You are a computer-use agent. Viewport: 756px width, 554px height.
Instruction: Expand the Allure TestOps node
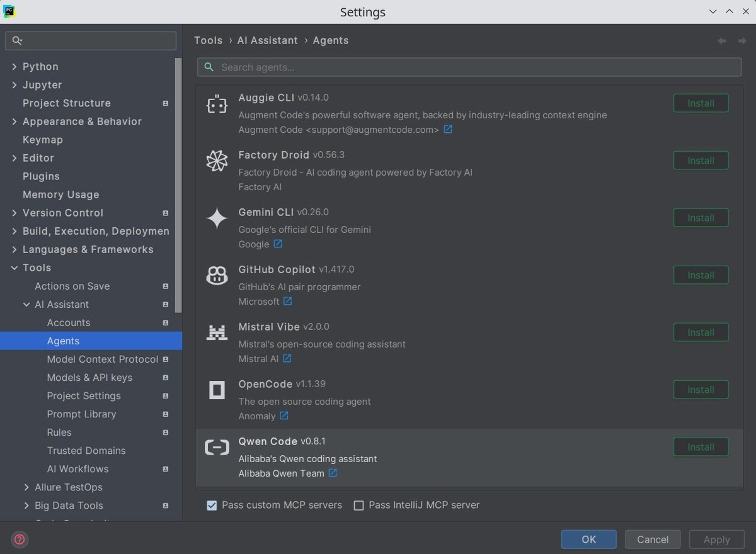point(26,487)
